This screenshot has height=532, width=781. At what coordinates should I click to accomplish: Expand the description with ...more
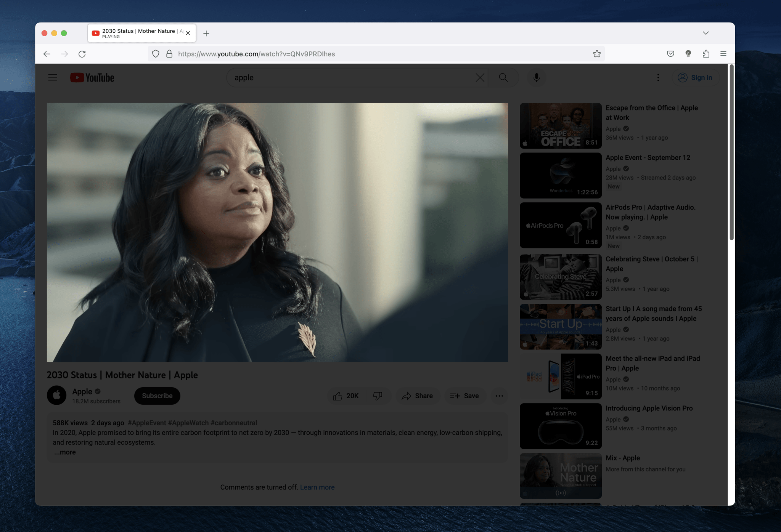(64, 452)
